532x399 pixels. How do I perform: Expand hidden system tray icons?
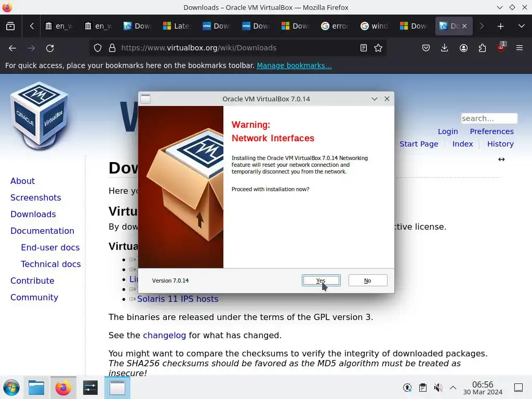(x=453, y=388)
